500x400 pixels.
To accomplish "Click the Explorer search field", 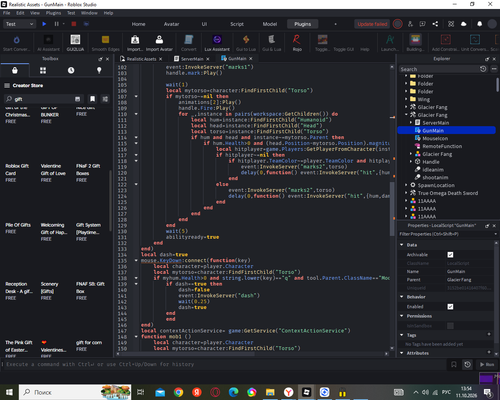I will [x=438, y=69].
